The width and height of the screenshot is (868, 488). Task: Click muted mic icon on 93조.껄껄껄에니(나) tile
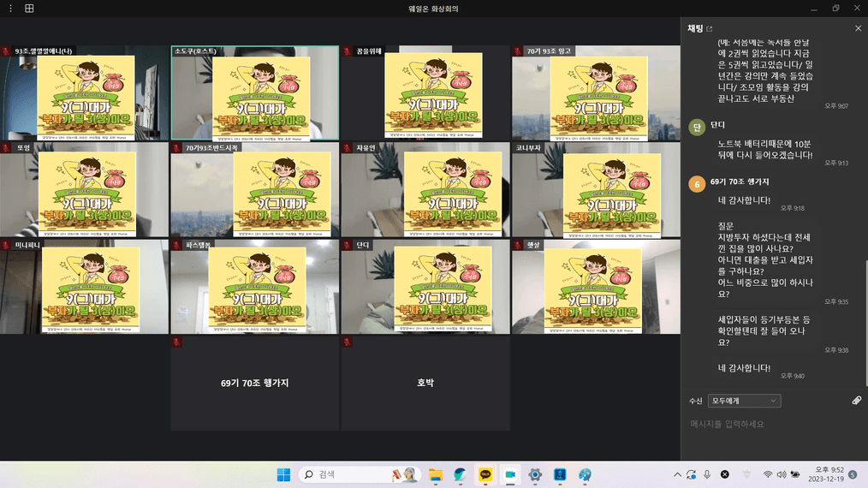click(6, 51)
